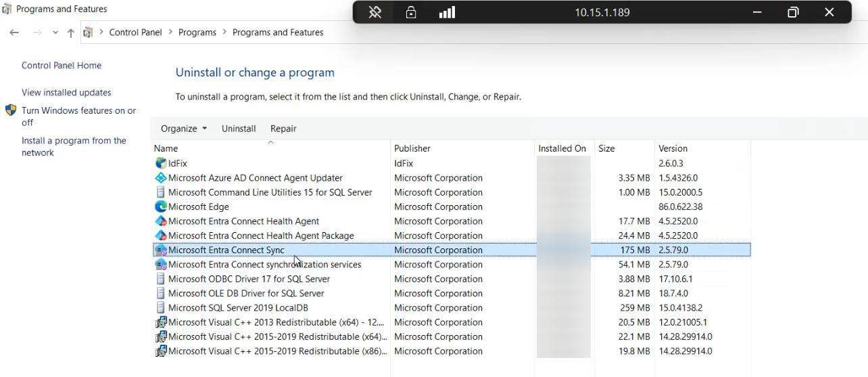Select the IdFix program name
Screen dimensions: 868x377
point(178,163)
